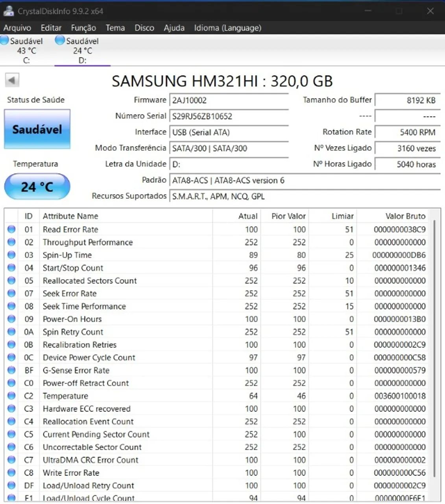The height and width of the screenshot is (504, 445).
Task: Click the Recursos Suportados field
Action: tap(305, 196)
